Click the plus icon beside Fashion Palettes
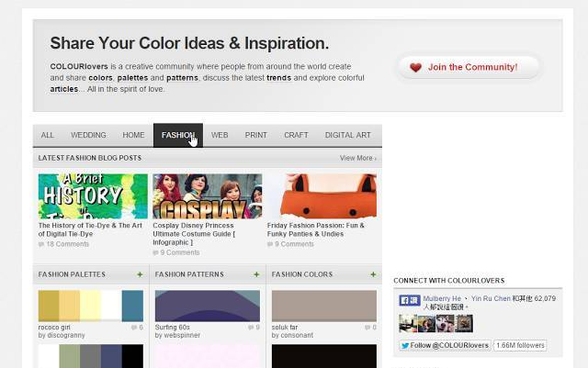Viewport: 588px width, 368px height. (x=140, y=274)
